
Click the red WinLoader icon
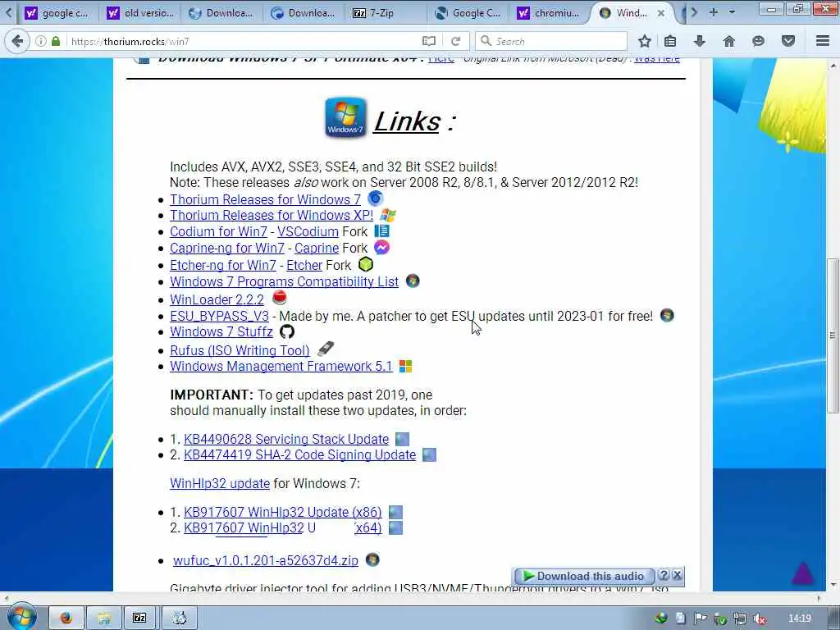[279, 297]
